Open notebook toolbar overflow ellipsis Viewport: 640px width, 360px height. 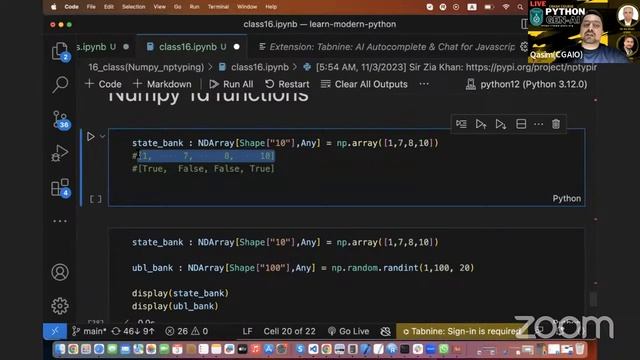pyautogui.click(x=424, y=84)
